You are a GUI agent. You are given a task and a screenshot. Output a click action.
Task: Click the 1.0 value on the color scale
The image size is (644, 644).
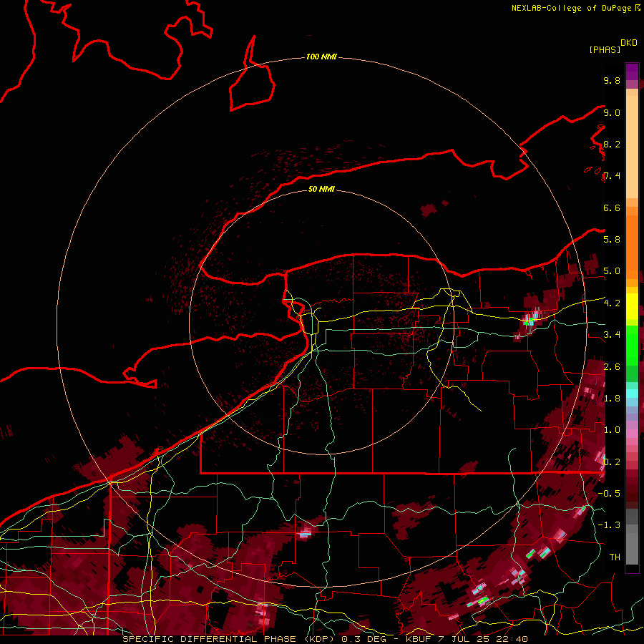point(612,429)
